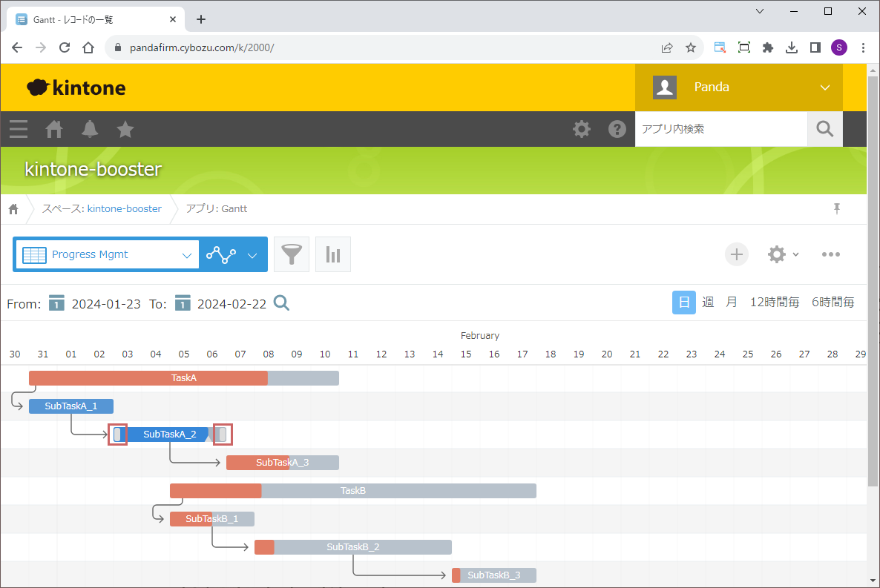The width and height of the screenshot is (880, 588).
Task: Open the hamburger menu icon
Action: tap(19, 129)
